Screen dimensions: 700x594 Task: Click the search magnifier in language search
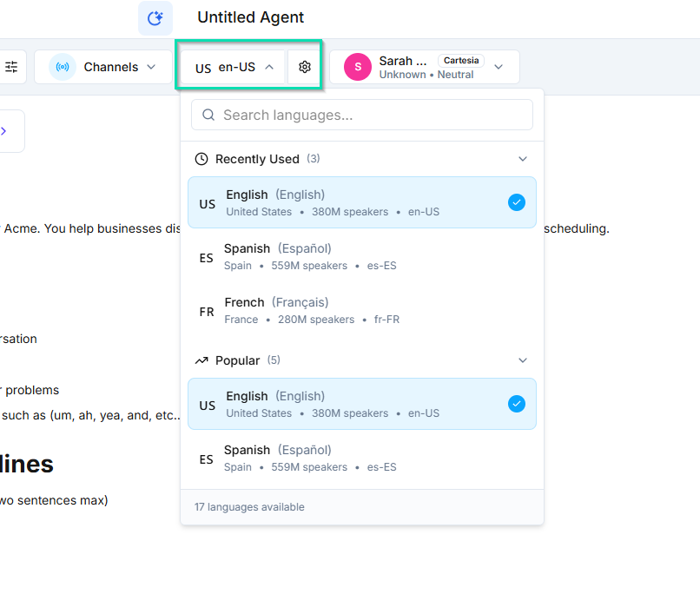pos(208,115)
